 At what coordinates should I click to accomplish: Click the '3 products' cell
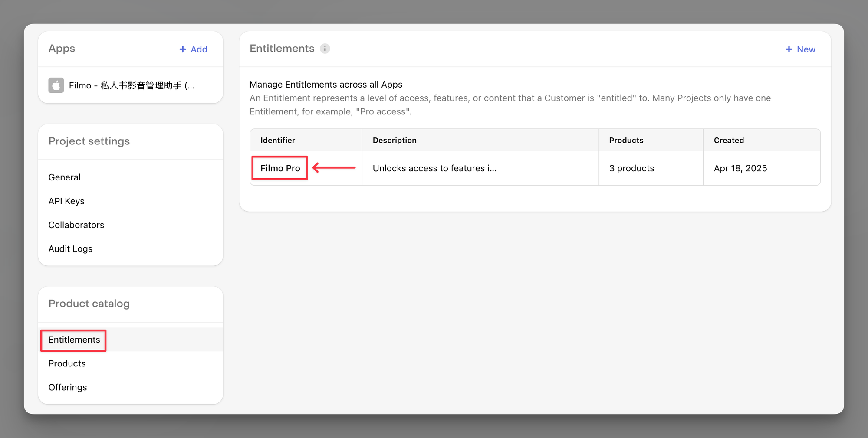631,168
